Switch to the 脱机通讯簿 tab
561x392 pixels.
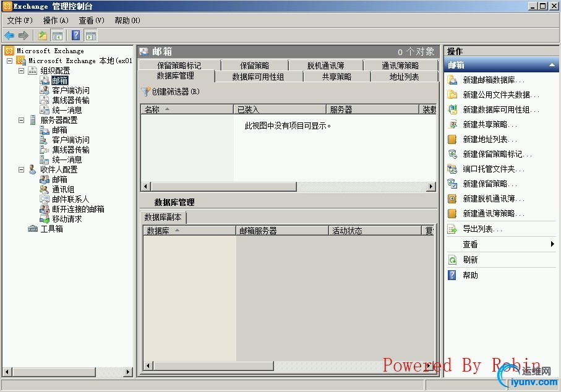[326, 66]
